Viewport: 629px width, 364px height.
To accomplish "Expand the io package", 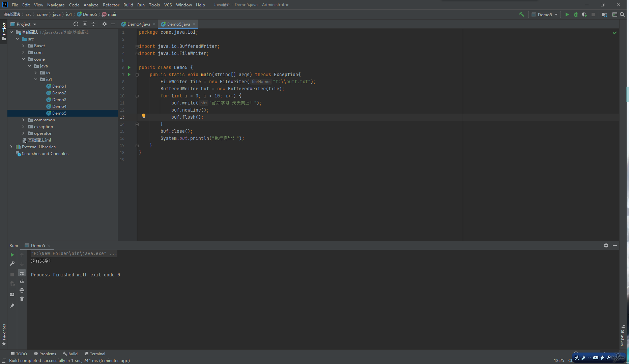I will [x=35, y=73].
